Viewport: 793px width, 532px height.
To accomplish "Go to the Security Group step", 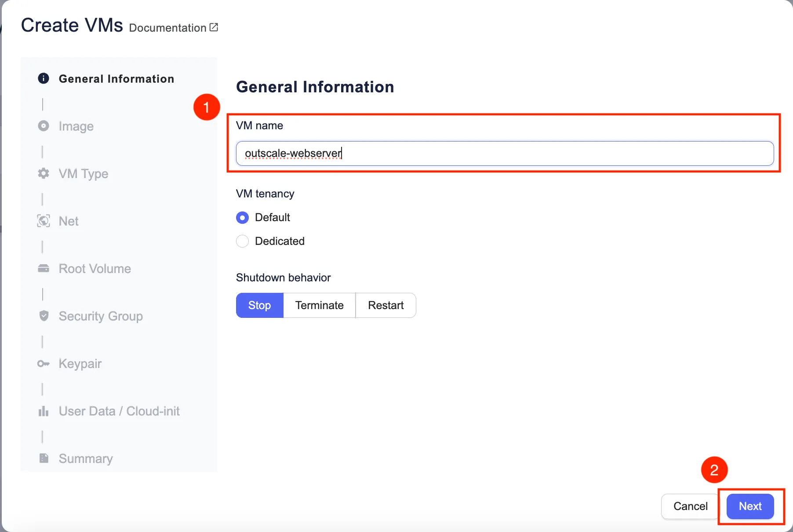I will (101, 316).
